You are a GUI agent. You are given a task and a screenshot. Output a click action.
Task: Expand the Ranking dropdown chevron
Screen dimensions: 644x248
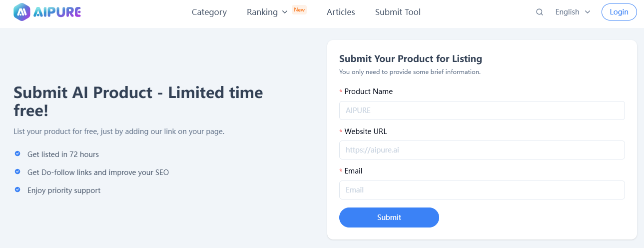[x=285, y=12]
